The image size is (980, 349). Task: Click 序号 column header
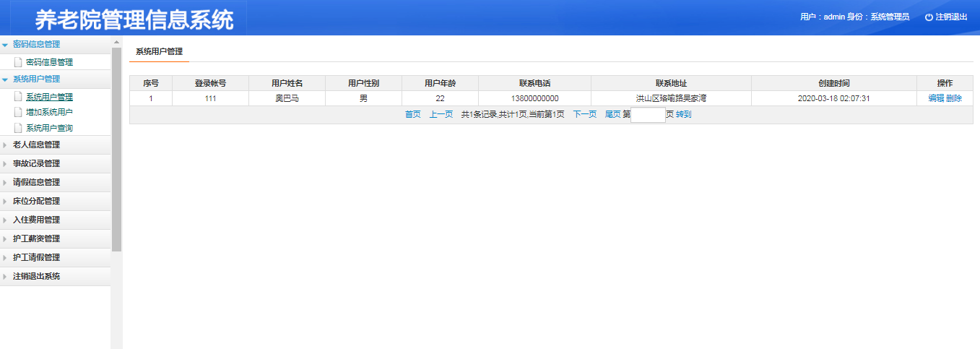pos(151,83)
